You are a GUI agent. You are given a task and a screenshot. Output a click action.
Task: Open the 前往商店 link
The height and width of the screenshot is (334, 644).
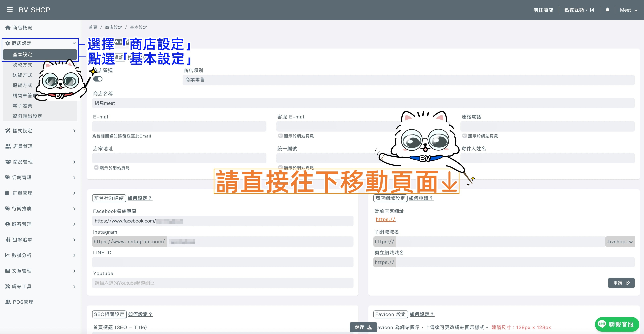pyautogui.click(x=543, y=10)
